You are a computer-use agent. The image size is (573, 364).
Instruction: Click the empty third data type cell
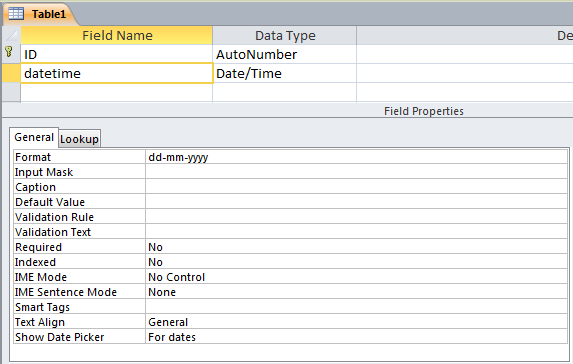[x=285, y=92]
